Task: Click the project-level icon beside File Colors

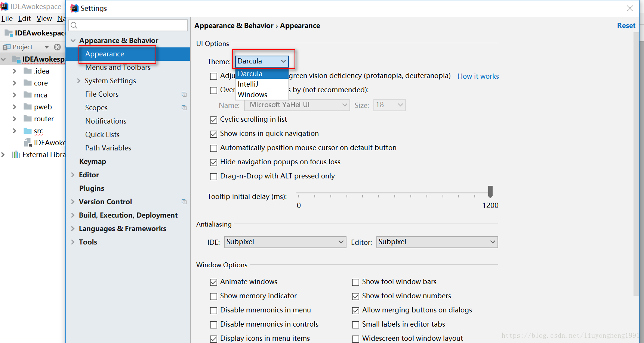Action: [x=184, y=94]
